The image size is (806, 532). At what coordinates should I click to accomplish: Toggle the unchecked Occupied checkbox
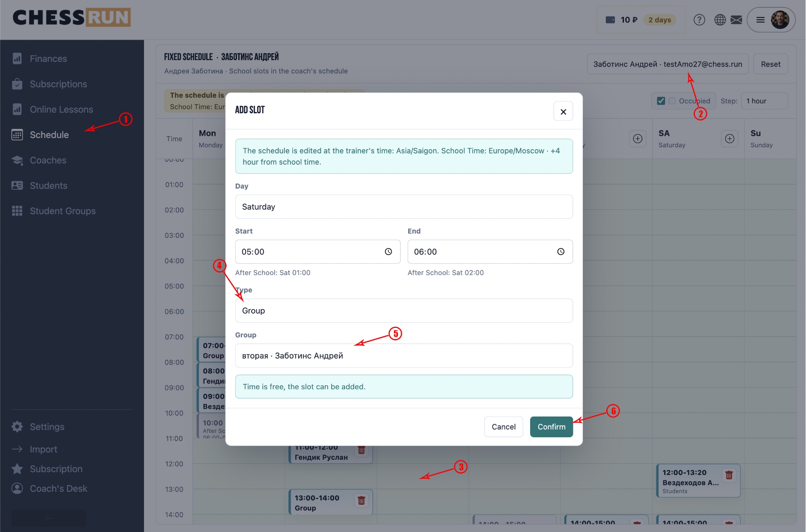click(672, 101)
